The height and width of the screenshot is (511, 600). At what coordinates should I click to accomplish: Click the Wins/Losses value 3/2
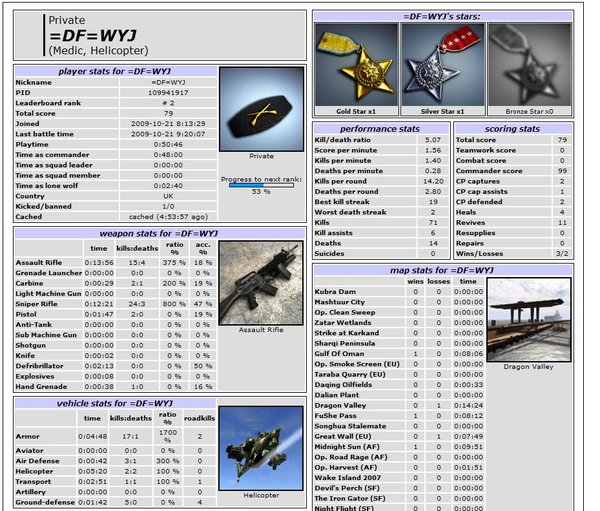(x=562, y=254)
